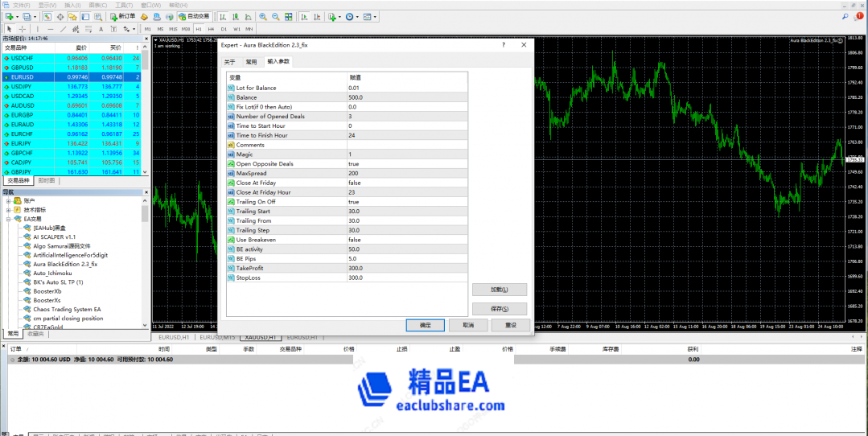Toggle the Market Watch window icon
Screen dimensions: 868x436
coord(47,17)
